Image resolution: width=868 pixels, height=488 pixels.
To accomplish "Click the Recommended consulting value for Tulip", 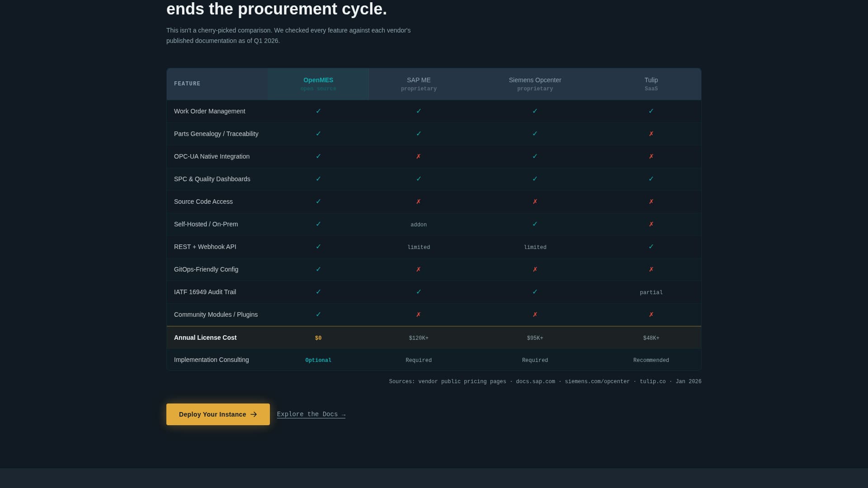I will [651, 360].
